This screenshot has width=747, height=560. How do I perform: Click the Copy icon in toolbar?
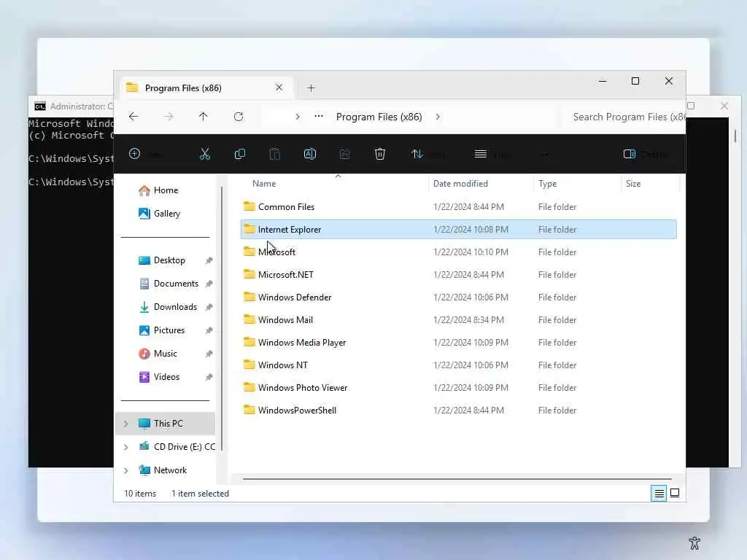[x=239, y=154]
